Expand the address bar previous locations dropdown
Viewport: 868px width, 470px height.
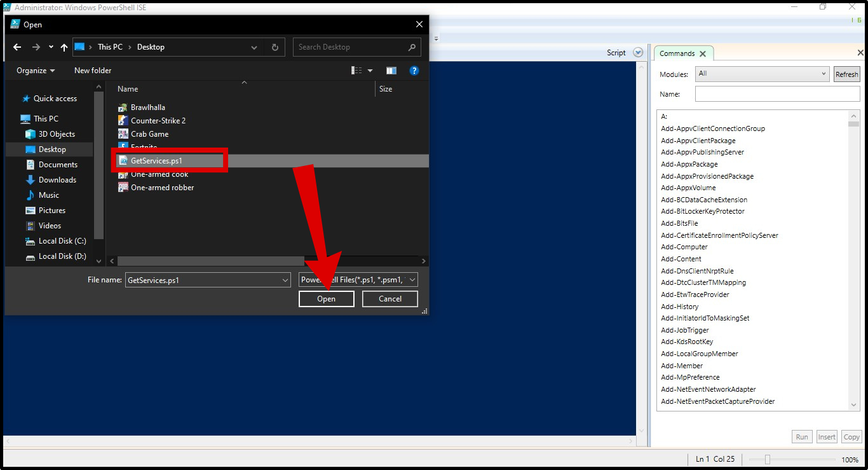(254, 47)
